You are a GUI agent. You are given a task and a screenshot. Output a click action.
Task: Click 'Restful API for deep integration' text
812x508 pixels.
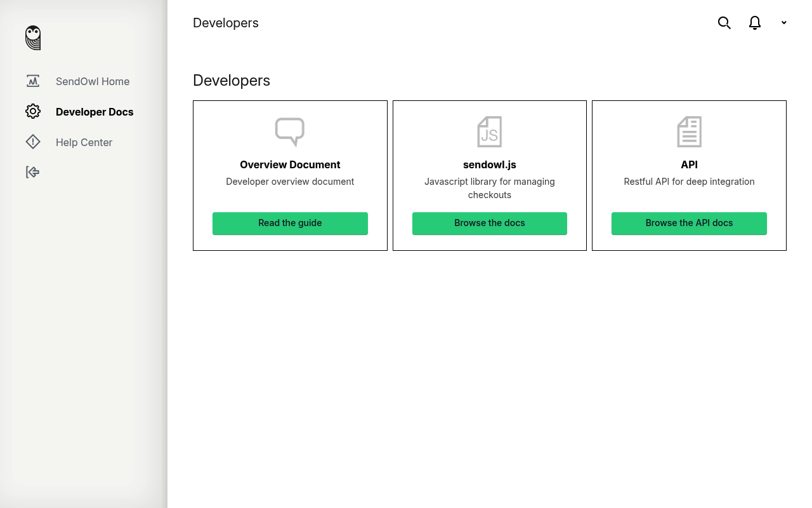pos(689,182)
